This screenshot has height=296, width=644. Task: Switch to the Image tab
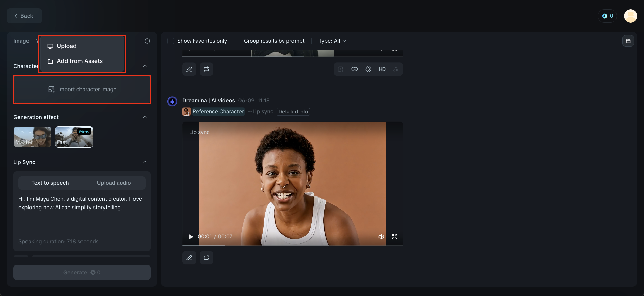21,41
